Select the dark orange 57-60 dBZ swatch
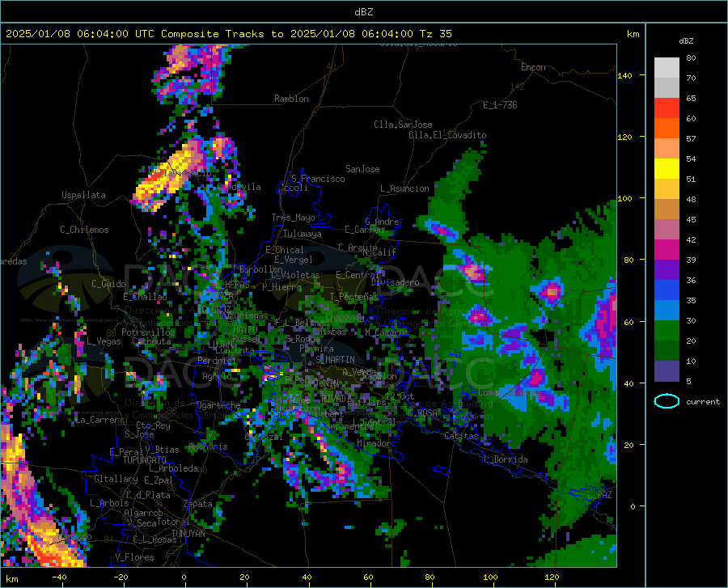 click(x=667, y=129)
